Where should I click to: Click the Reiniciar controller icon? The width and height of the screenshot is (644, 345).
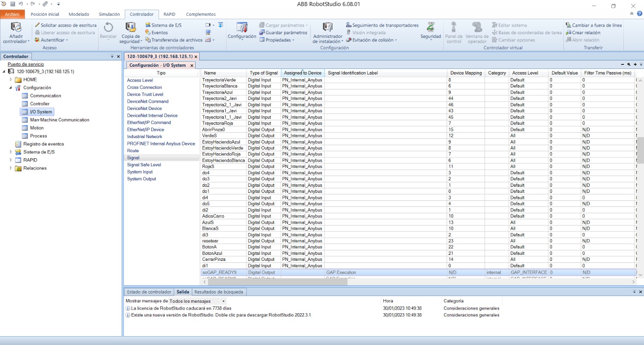tap(108, 27)
